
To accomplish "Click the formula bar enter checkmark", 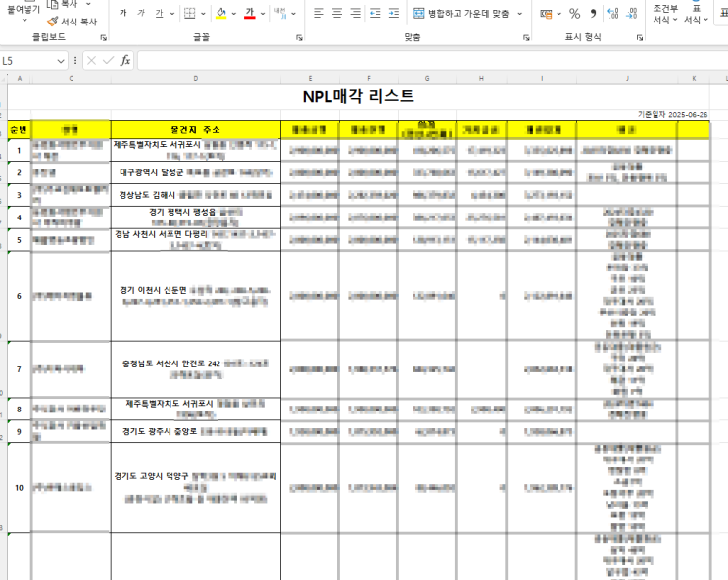I will [108, 61].
